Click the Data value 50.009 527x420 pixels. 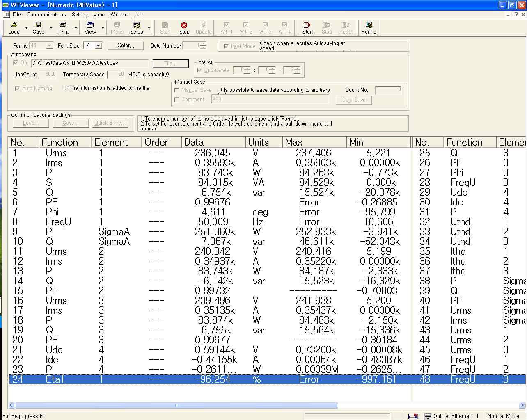(213, 222)
